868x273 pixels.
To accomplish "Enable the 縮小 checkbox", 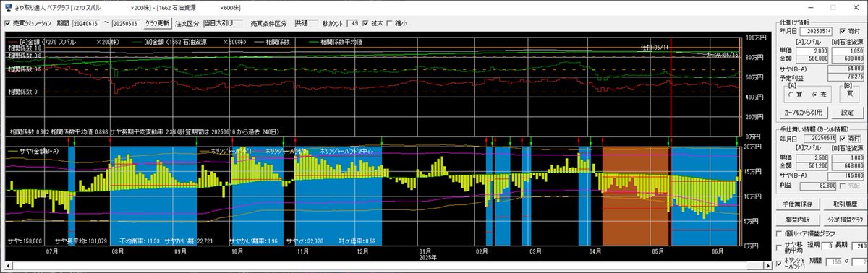I will (x=391, y=22).
